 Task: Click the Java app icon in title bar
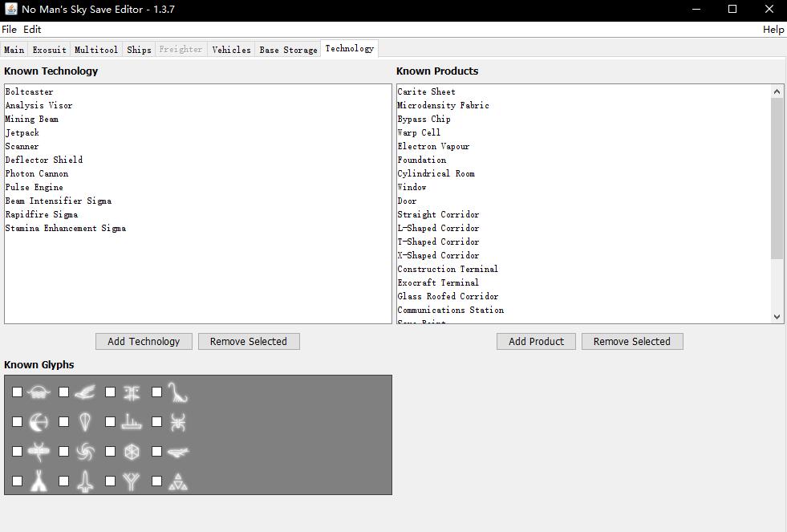[x=10, y=9]
